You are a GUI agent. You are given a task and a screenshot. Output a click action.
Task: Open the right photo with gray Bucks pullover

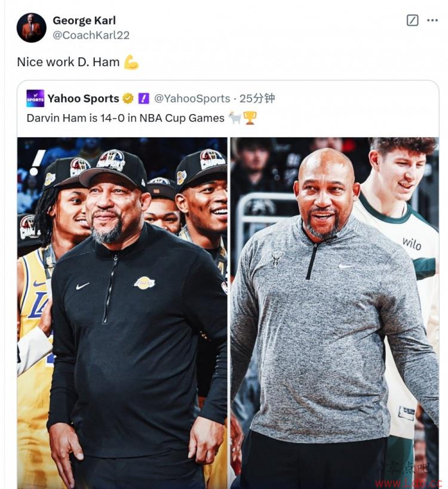pos(335,313)
